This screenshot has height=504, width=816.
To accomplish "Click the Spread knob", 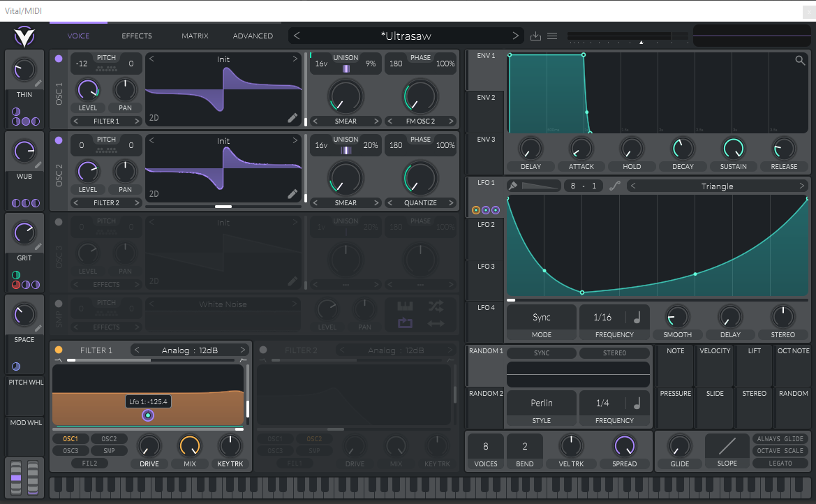I will 625,446.
